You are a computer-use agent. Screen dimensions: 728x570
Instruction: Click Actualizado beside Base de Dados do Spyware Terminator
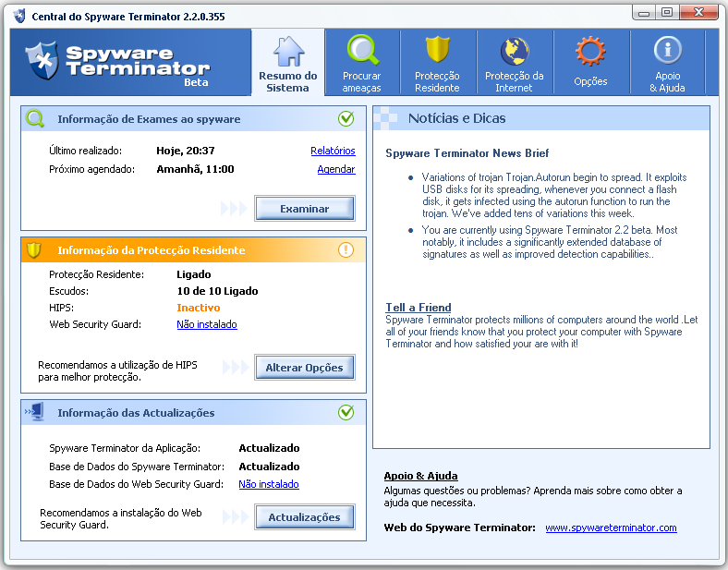coord(269,467)
